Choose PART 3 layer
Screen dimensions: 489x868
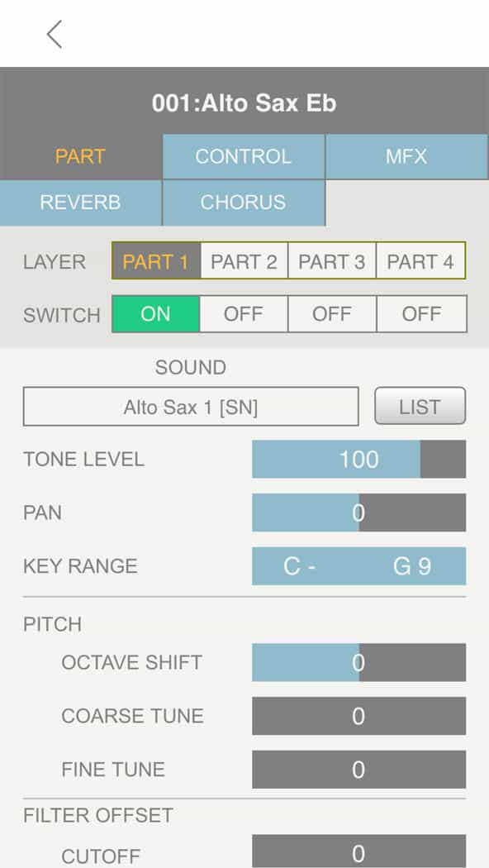pos(332,260)
